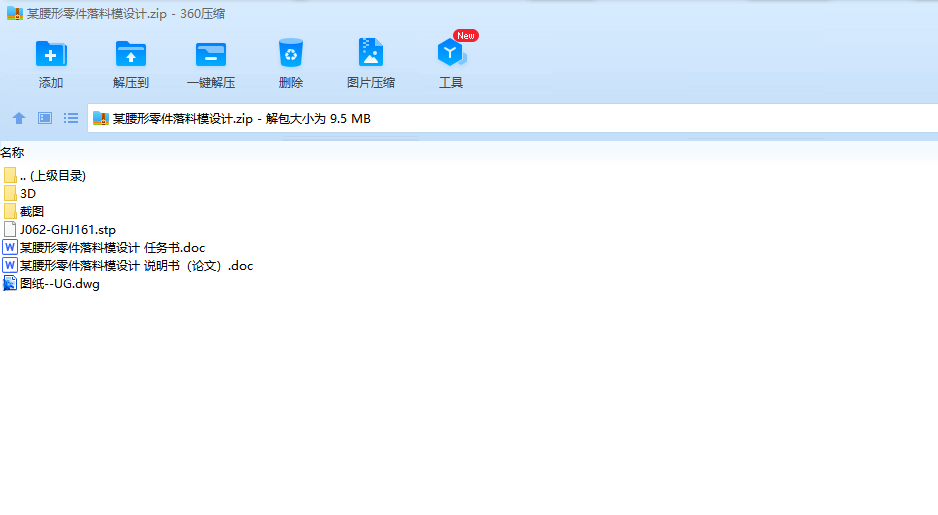
Task: Select the file "J062-GHJ161.stp"
Action: coord(68,230)
